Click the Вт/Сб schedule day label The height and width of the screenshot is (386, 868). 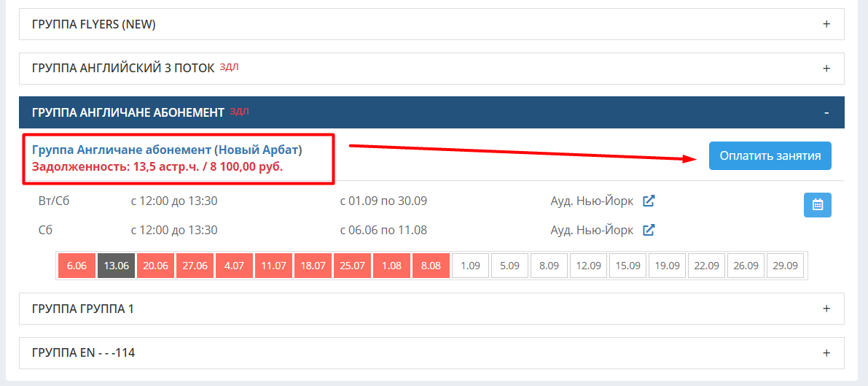tap(54, 201)
